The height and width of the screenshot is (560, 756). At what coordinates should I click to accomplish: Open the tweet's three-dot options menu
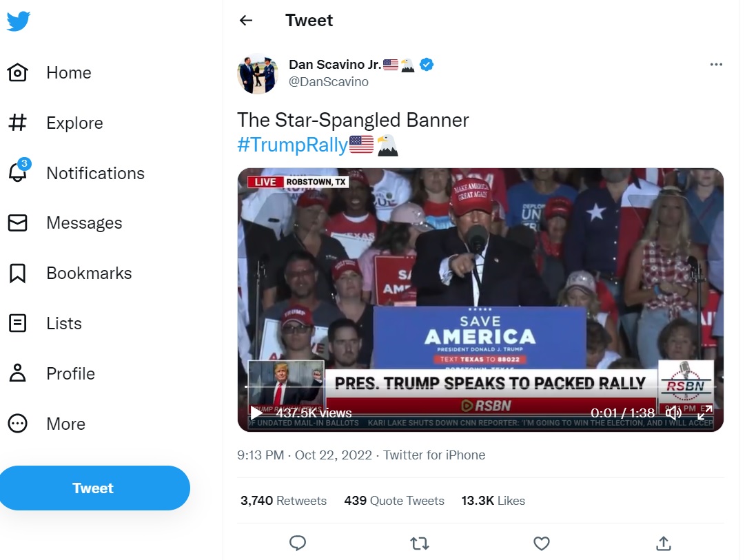717,64
